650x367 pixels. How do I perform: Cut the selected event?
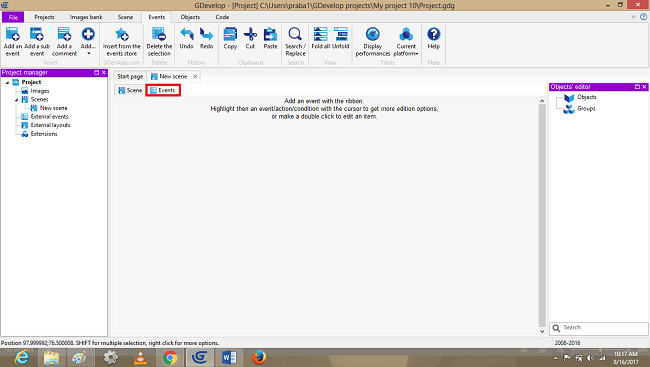[250, 38]
